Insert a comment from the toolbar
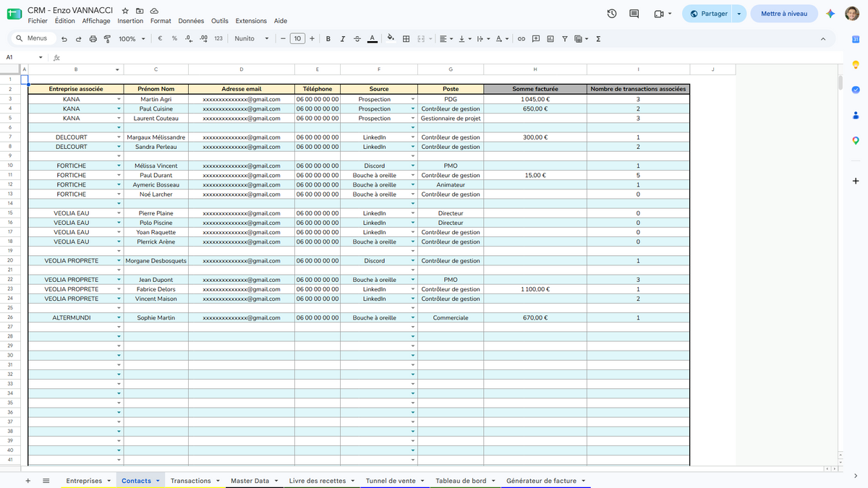This screenshot has width=868, height=488. [x=536, y=39]
